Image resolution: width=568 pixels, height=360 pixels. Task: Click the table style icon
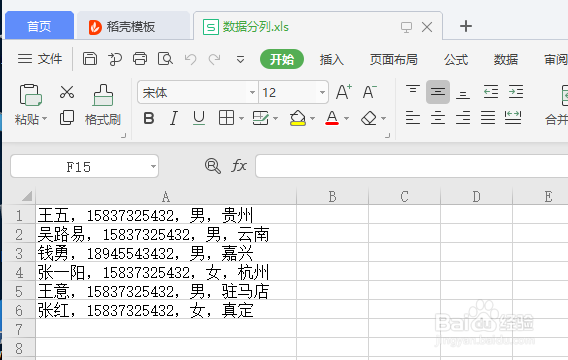260,118
